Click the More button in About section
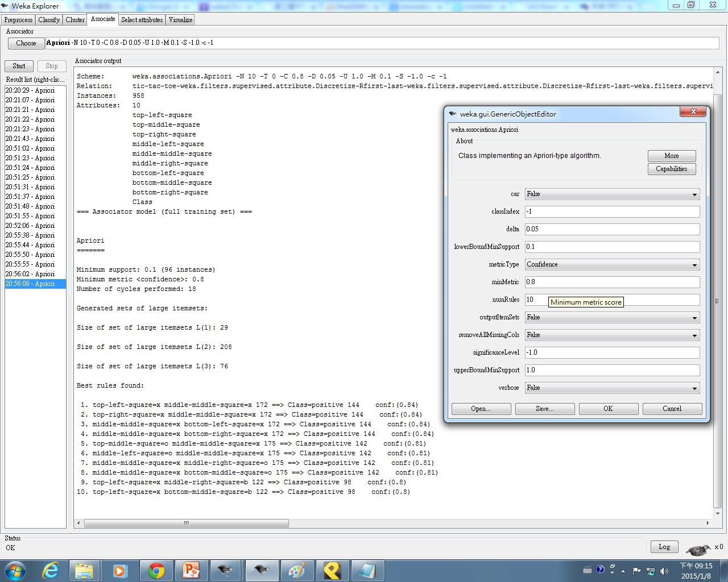Image resolution: width=728 pixels, height=582 pixels. point(672,156)
